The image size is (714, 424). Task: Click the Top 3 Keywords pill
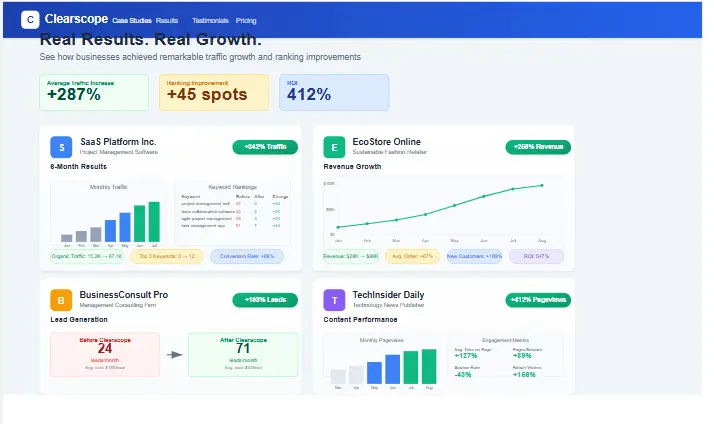pyautogui.click(x=167, y=256)
